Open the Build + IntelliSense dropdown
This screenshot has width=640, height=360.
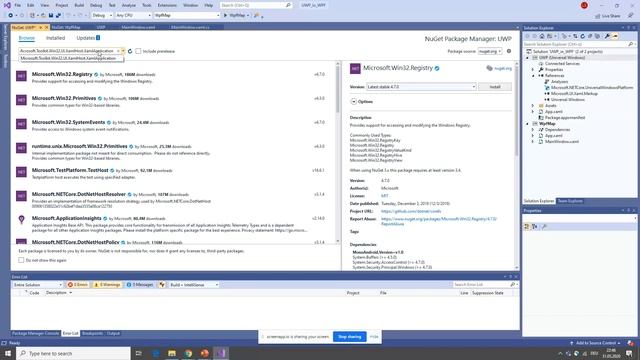pyautogui.click(x=194, y=284)
